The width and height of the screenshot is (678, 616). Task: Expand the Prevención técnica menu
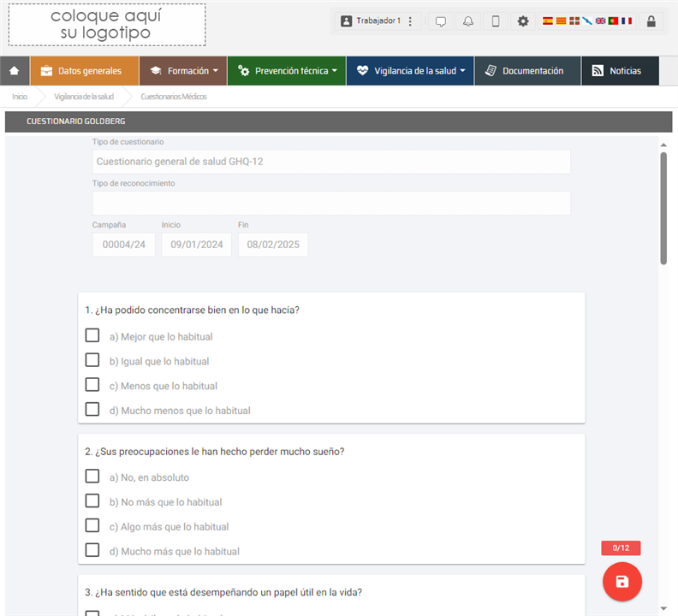pos(287,71)
